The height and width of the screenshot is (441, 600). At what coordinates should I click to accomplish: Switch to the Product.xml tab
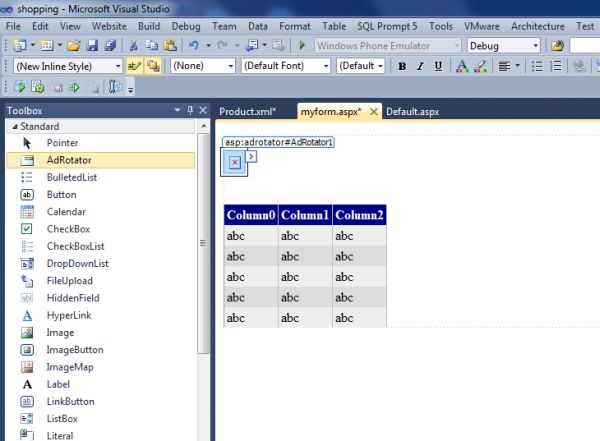(248, 112)
